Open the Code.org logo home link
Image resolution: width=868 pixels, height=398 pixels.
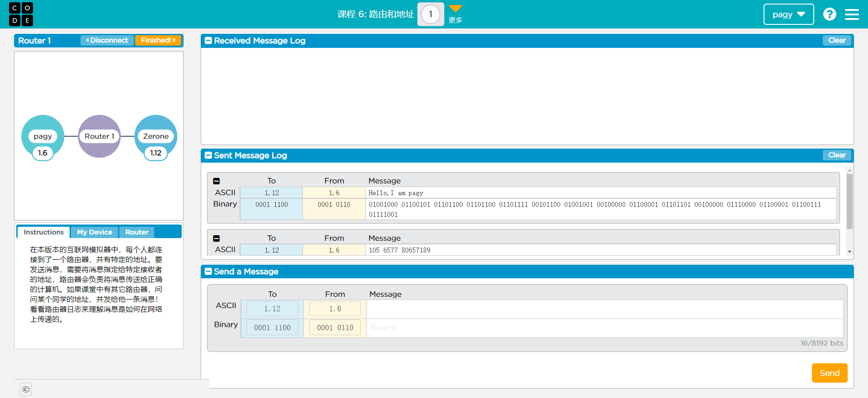21,14
